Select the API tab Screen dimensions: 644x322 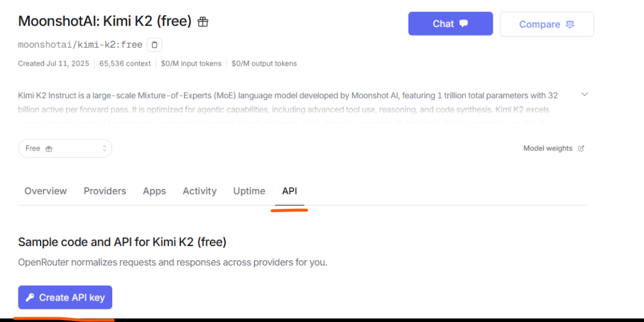point(289,191)
